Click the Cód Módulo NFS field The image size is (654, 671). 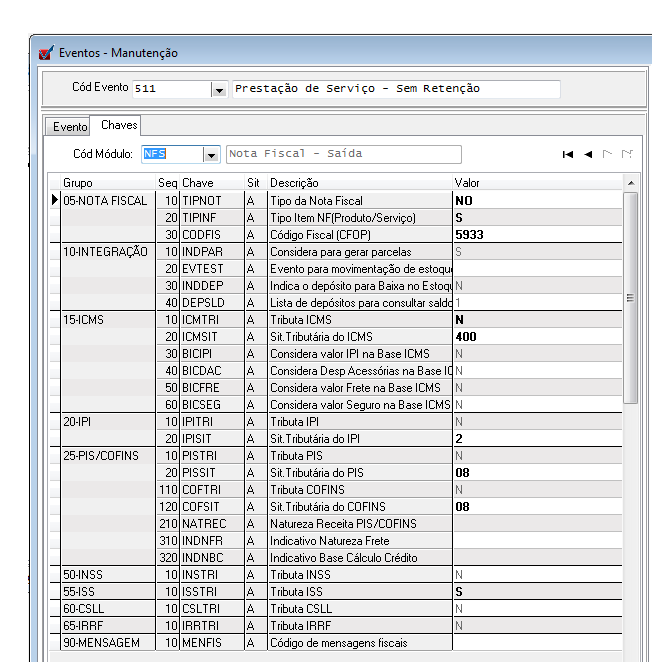[x=171, y=154]
